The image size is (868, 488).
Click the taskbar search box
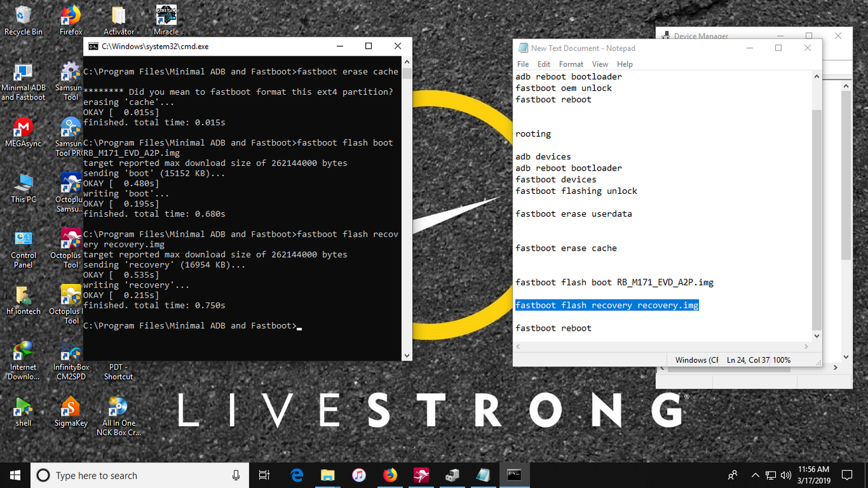coord(136,475)
